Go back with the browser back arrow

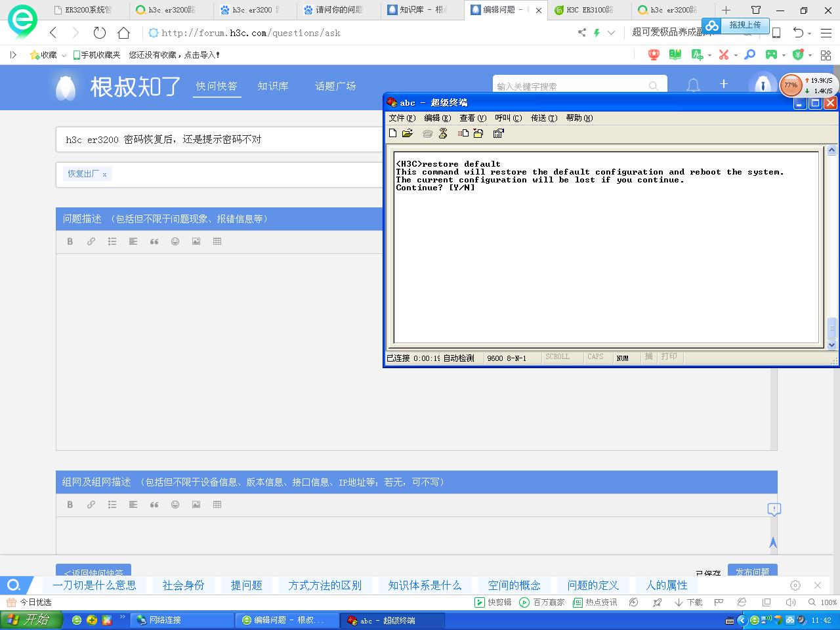pos(53,33)
